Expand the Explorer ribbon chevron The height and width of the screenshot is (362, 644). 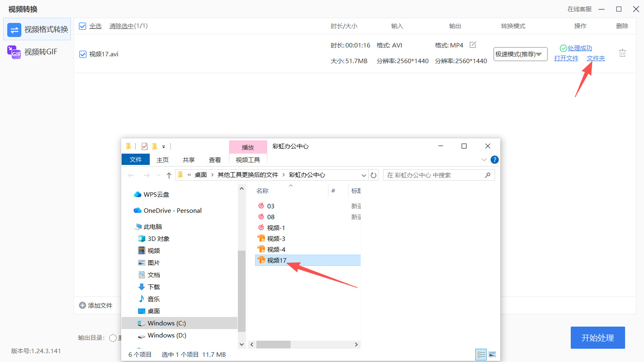tap(484, 160)
